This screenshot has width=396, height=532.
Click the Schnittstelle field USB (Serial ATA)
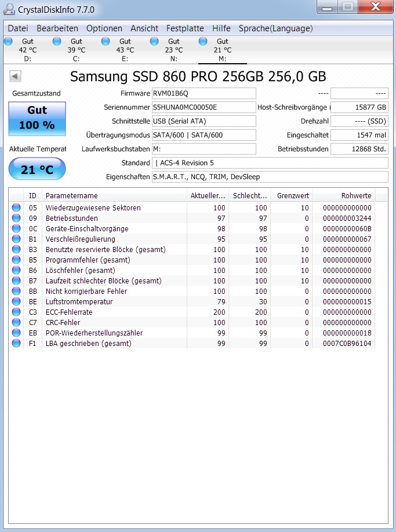click(204, 121)
